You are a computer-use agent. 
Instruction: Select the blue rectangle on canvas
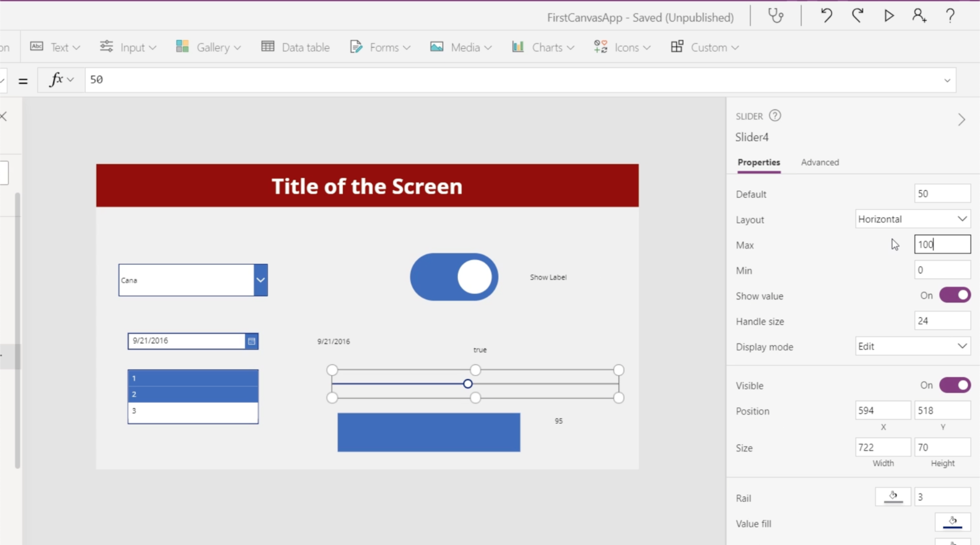429,432
